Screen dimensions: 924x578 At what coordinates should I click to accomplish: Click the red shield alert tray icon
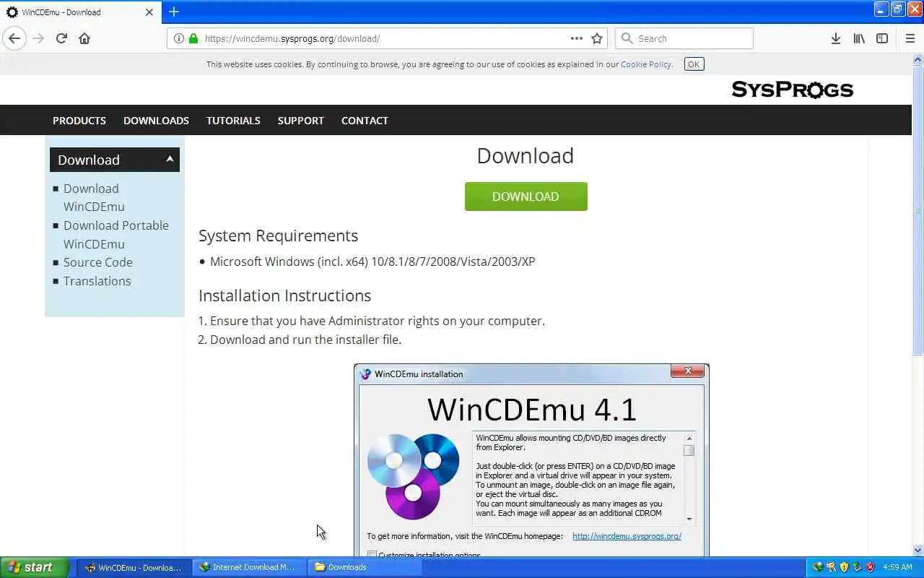coord(870,567)
